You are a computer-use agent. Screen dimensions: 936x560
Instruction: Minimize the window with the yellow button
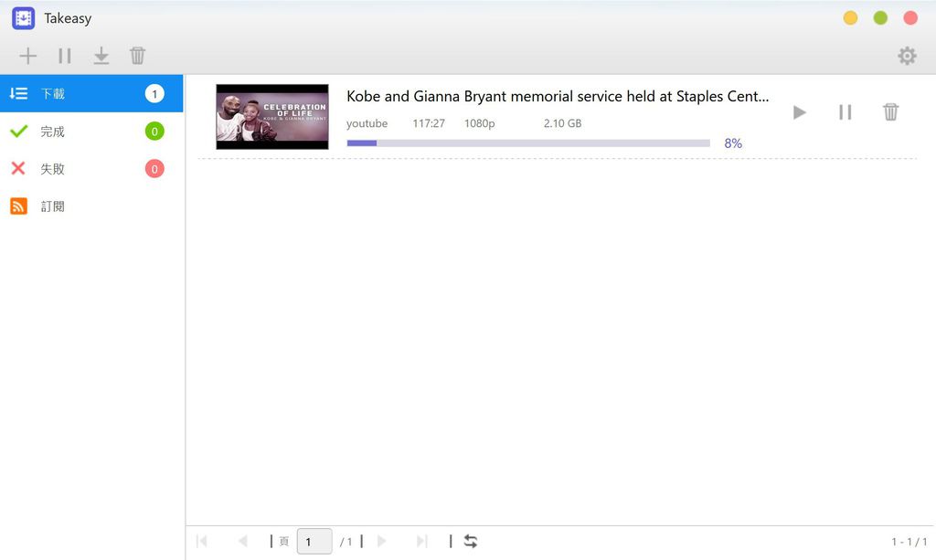tap(851, 18)
